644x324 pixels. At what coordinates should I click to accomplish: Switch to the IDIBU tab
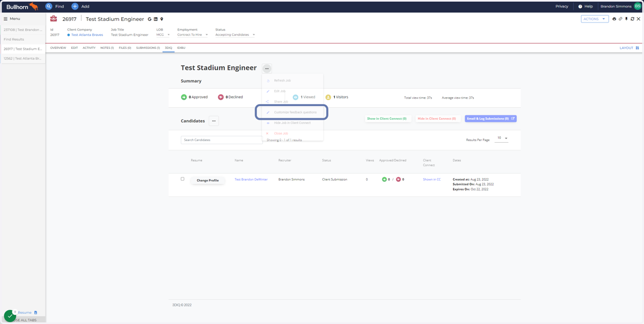coord(181,48)
